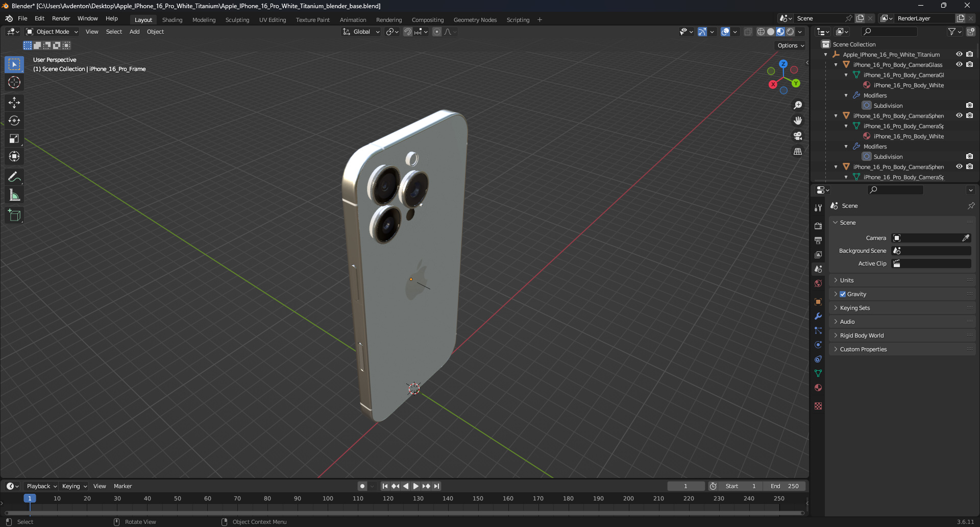Screen dimensions: 980x527
Task: Click the Zoom viewport icon
Action: (797, 105)
